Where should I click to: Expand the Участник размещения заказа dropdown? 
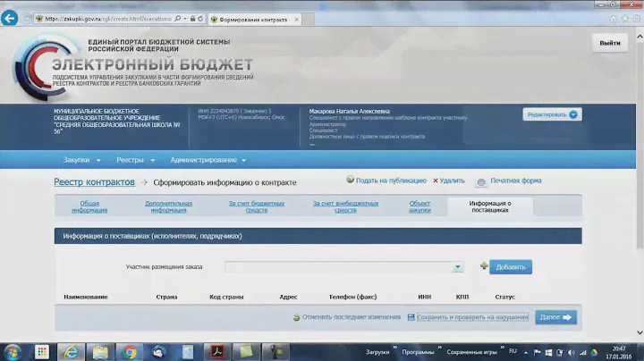[458, 266]
